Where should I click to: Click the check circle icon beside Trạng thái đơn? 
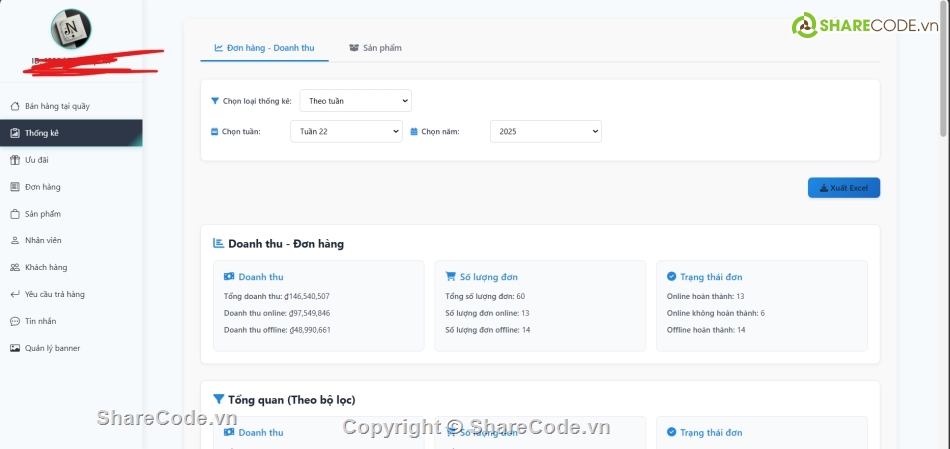pos(671,277)
